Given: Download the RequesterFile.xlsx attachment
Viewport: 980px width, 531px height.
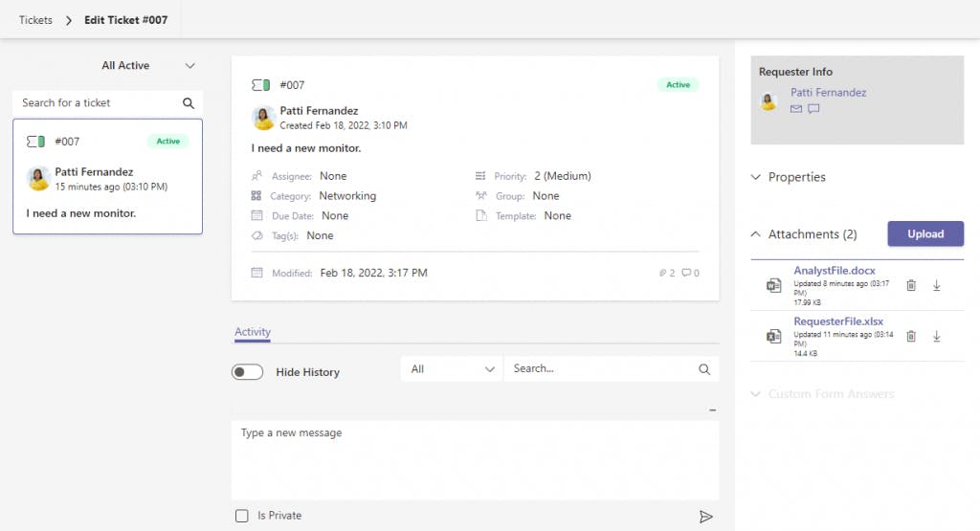Looking at the screenshot, I should (937, 336).
